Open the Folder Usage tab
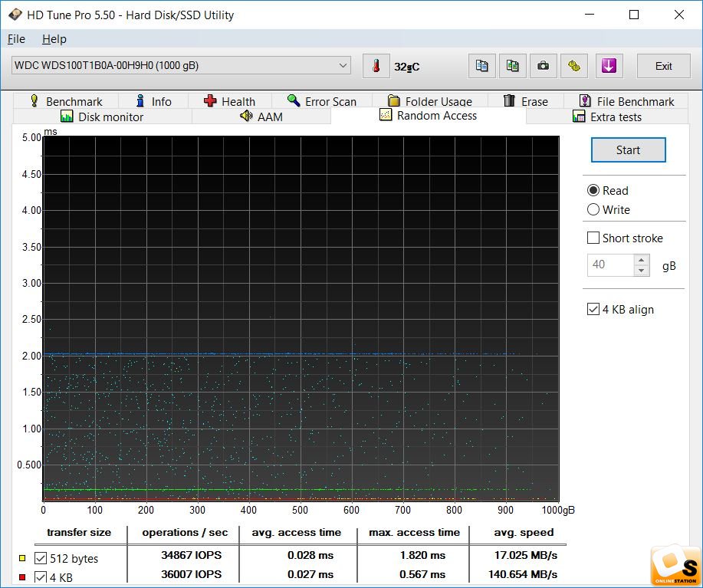Image resolution: width=703 pixels, height=588 pixels. pyautogui.click(x=430, y=101)
